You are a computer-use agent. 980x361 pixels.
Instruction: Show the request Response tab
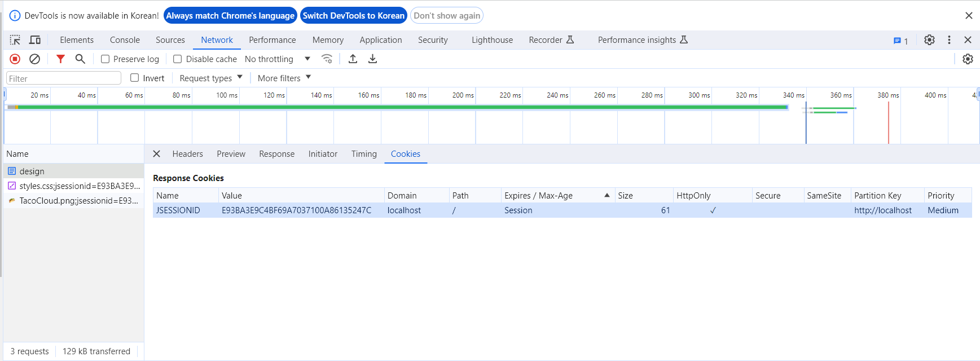point(276,154)
